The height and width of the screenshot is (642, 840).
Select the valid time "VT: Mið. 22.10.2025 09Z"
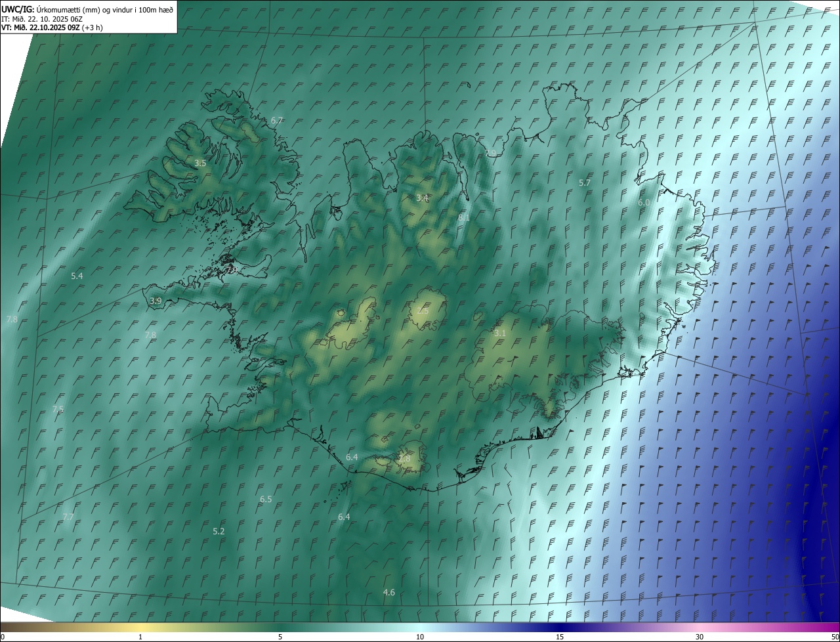tap(40, 28)
